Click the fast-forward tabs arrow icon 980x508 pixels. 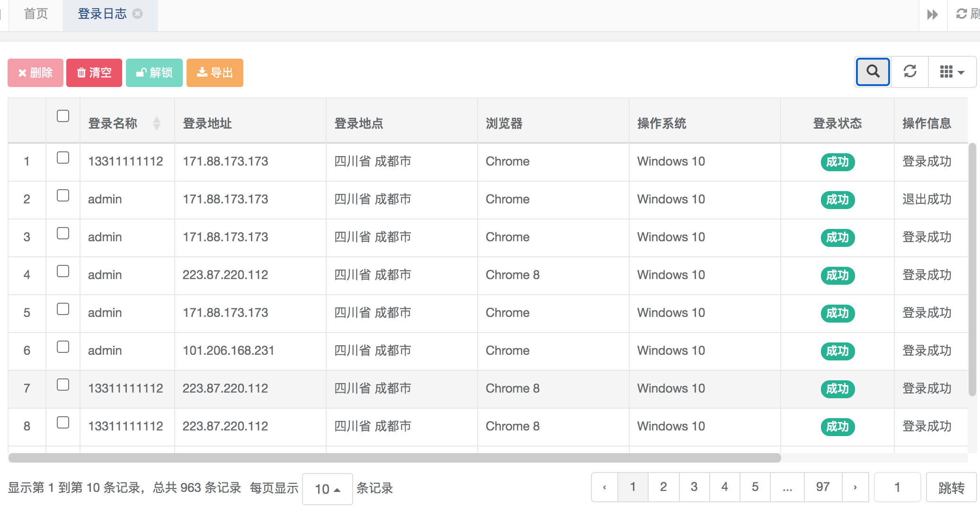coord(933,14)
